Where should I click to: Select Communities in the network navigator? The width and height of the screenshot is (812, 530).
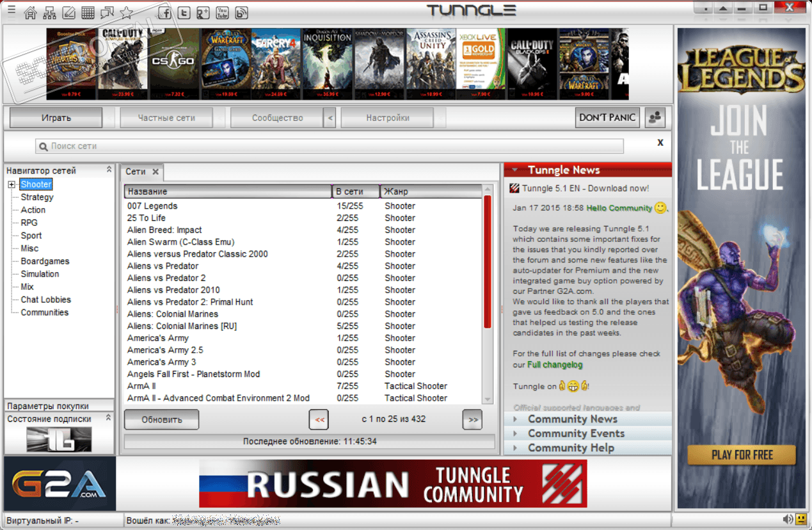[45, 312]
